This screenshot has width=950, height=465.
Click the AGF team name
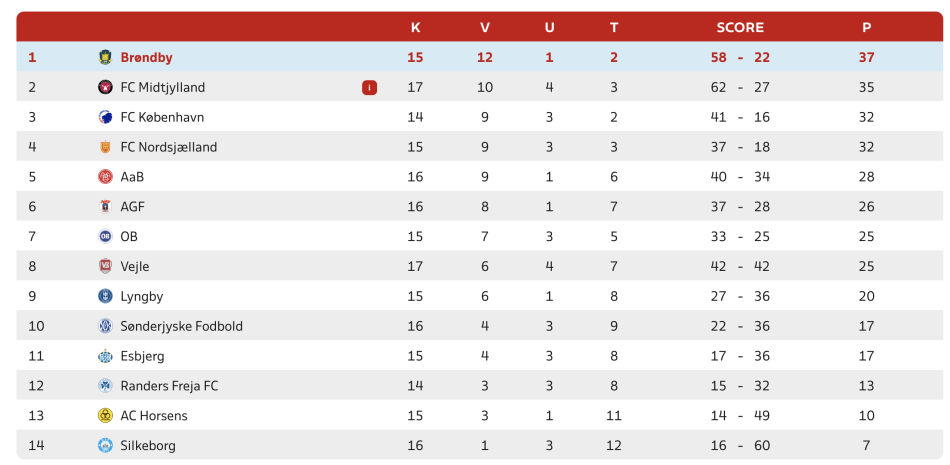(x=133, y=207)
